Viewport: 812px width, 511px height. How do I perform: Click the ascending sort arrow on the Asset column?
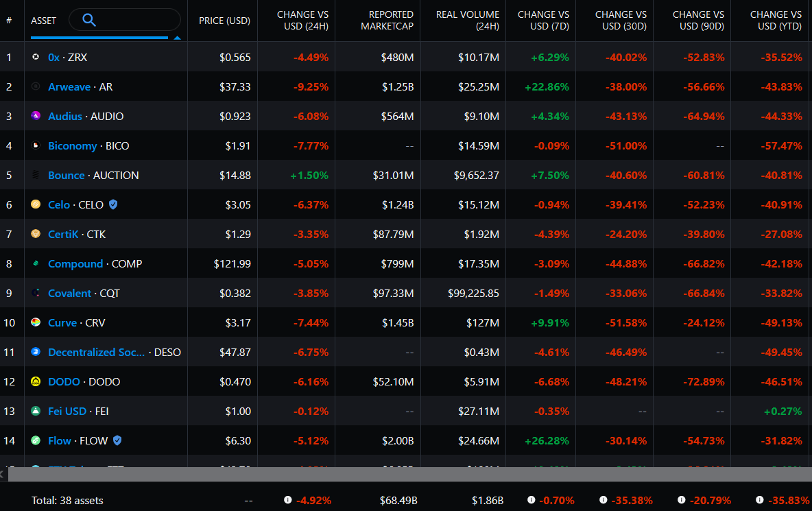pyautogui.click(x=177, y=38)
